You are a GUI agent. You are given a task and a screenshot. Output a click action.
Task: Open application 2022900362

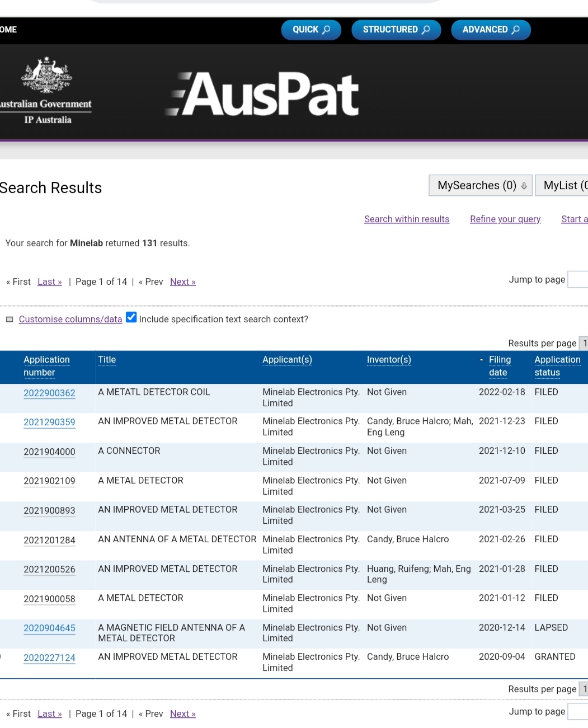(49, 393)
